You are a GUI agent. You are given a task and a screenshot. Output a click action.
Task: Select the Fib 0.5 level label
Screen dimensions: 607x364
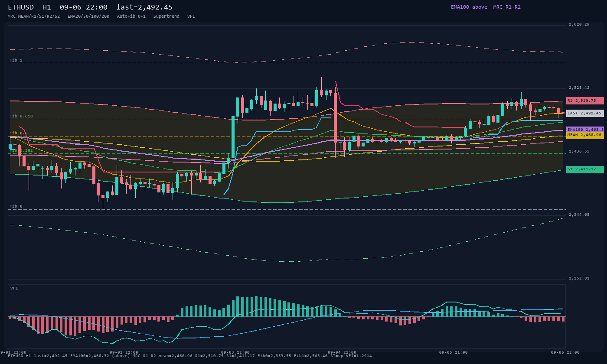[19, 133]
